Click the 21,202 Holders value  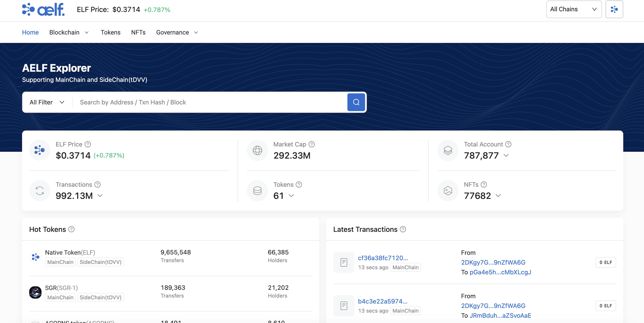278,288
